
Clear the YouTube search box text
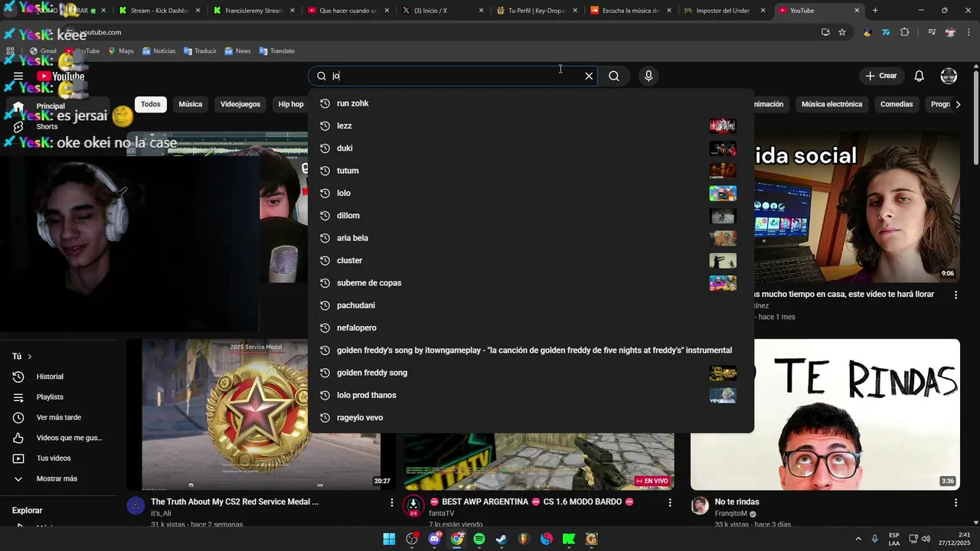tap(589, 76)
